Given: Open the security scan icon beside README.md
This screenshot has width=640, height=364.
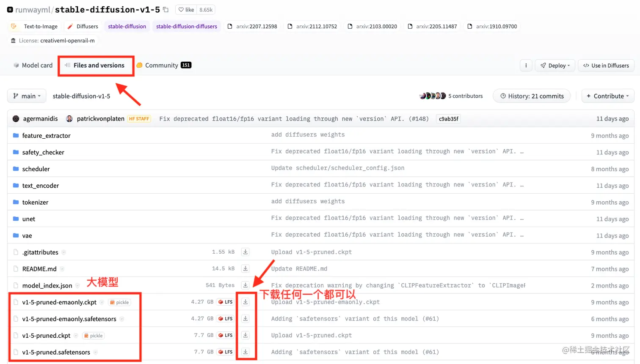Looking at the screenshot, I should pyautogui.click(x=62, y=269).
